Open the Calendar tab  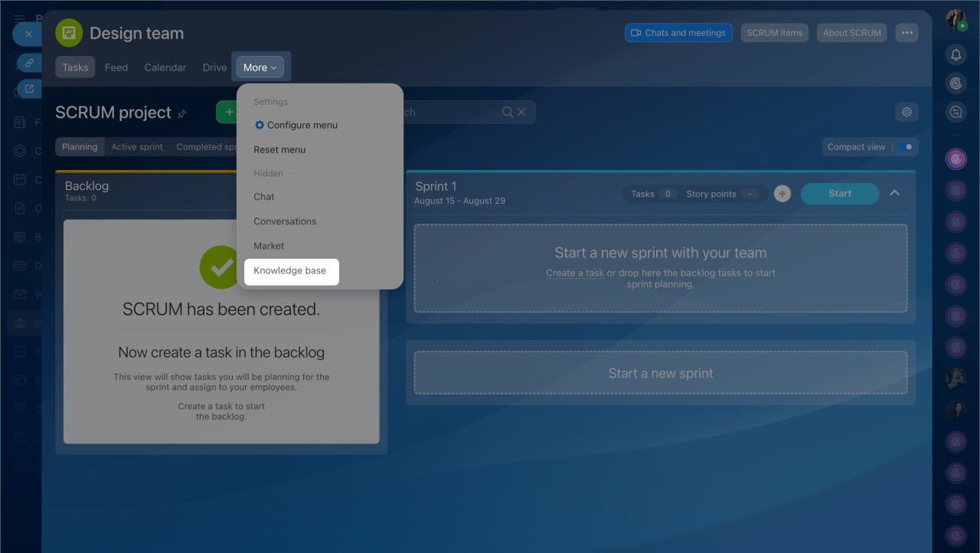click(x=165, y=67)
